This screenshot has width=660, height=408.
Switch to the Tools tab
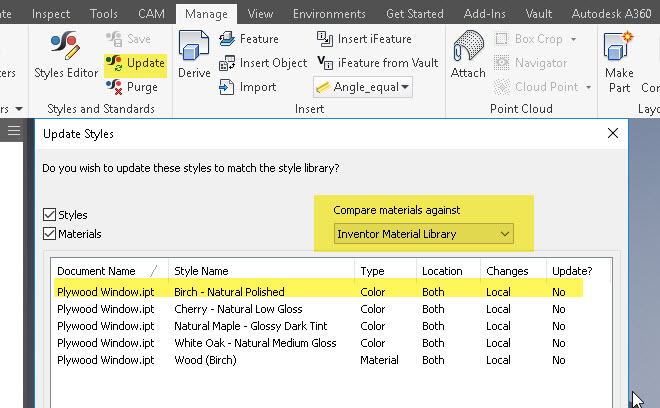(x=104, y=14)
